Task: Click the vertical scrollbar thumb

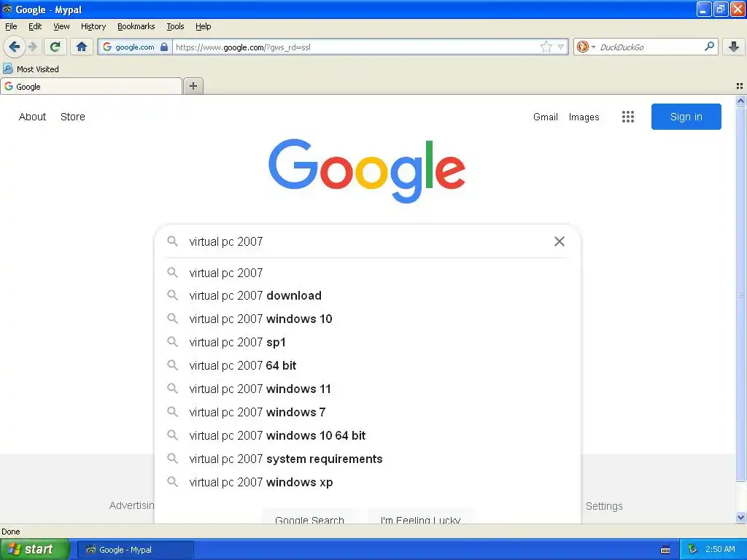Action: [x=740, y=295]
